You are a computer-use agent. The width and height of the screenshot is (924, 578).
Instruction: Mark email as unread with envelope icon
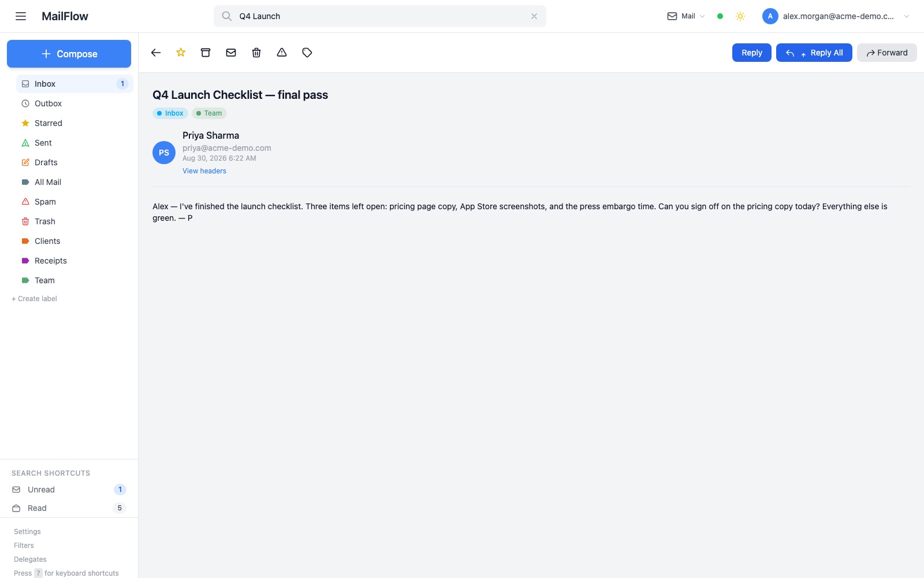tap(231, 53)
